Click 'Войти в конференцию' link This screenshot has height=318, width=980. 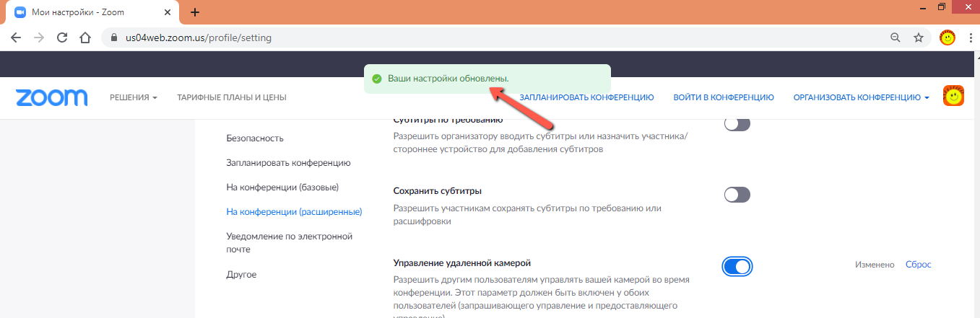[724, 97]
